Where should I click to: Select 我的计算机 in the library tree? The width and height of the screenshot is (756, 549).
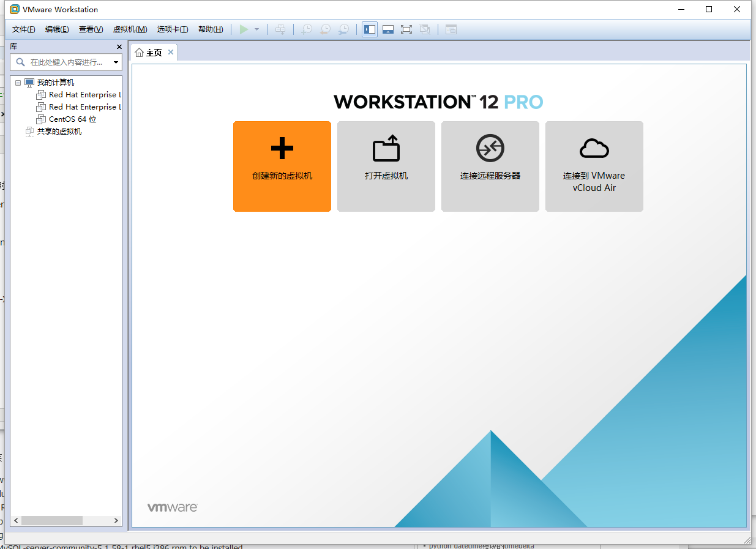[x=55, y=83]
